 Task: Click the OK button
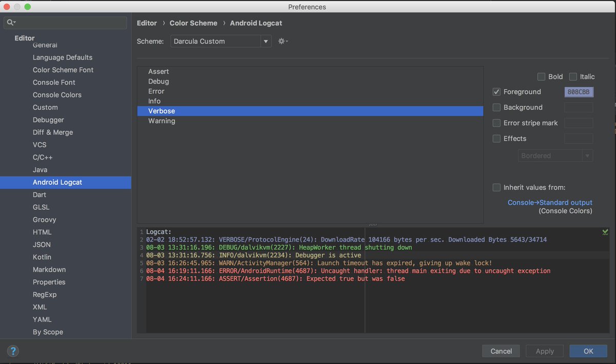(588, 351)
